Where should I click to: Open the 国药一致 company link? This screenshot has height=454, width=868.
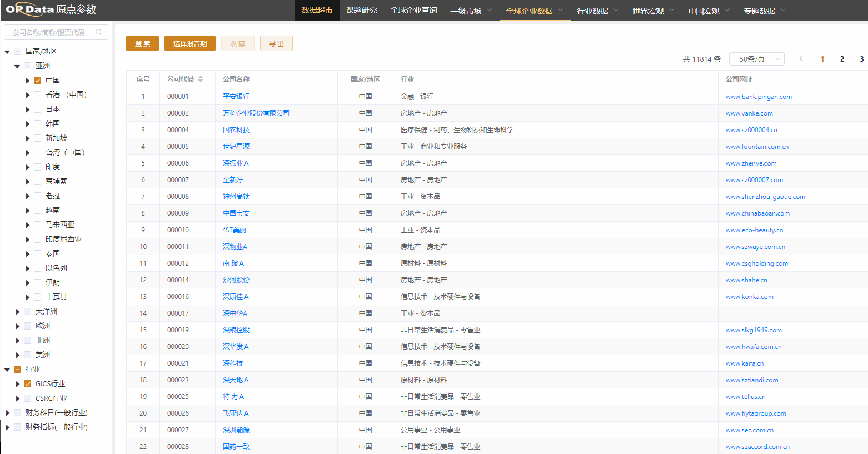pyautogui.click(x=236, y=447)
